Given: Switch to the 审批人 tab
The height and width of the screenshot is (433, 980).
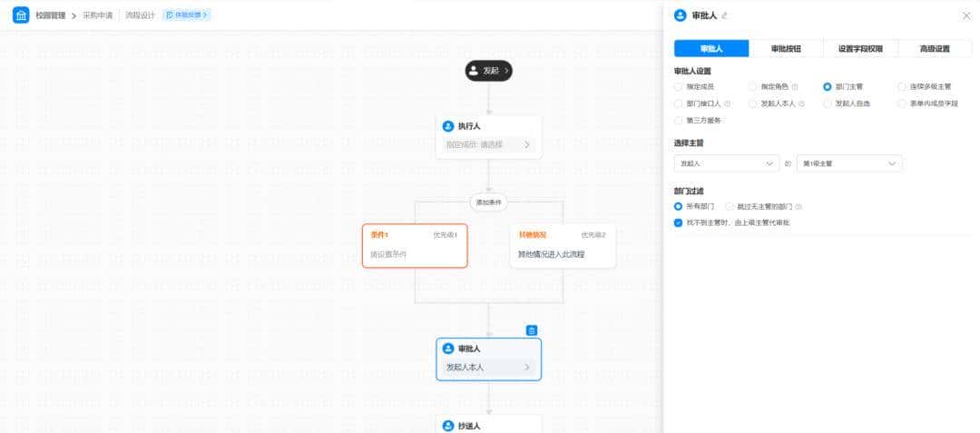Looking at the screenshot, I should point(711,49).
